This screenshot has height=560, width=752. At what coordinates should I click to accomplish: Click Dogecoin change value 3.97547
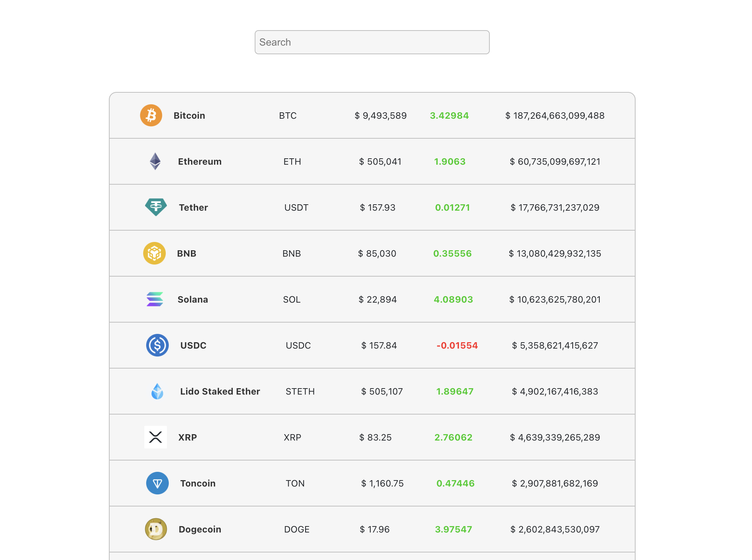(x=454, y=529)
